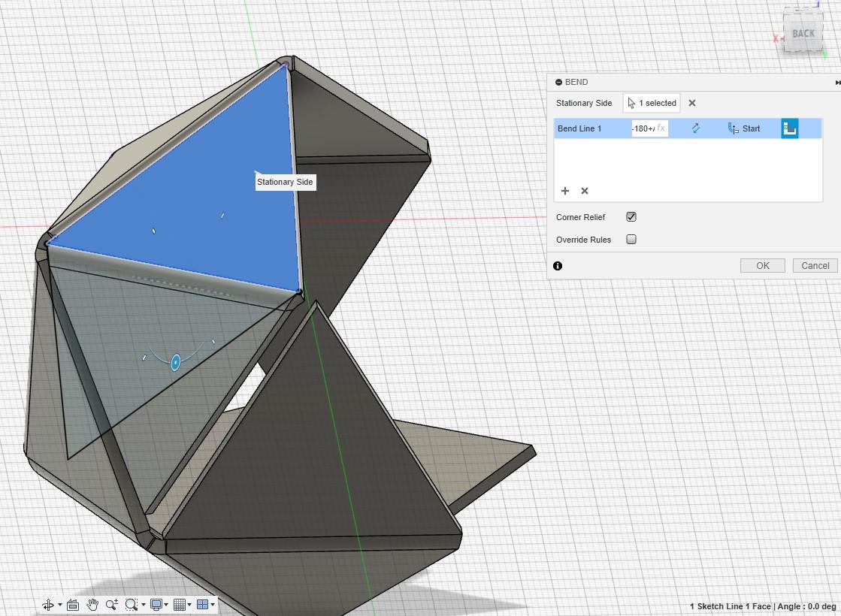Toggle the blue bend relief icon

(789, 128)
